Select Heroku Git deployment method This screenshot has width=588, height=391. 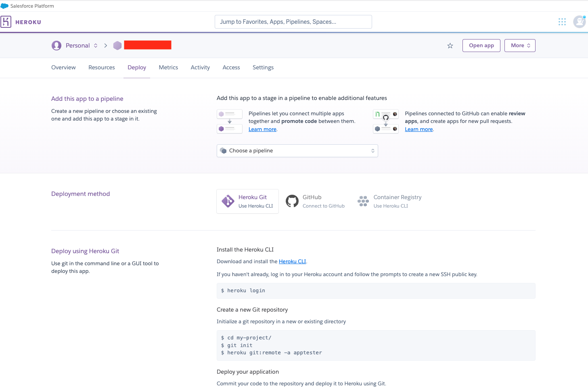tap(247, 201)
